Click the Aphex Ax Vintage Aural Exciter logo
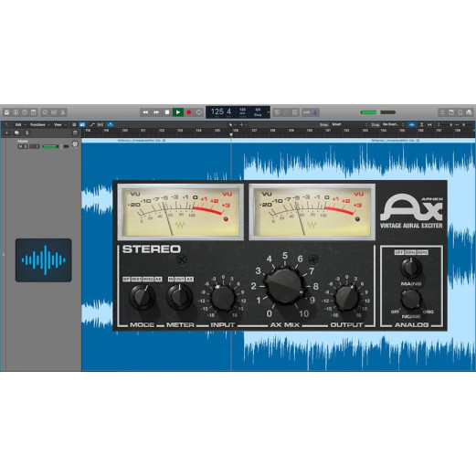 click(411, 211)
